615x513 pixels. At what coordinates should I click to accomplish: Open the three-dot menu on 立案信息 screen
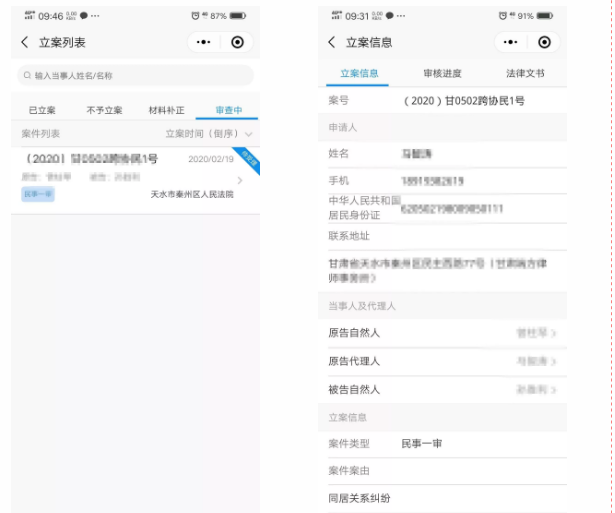click(511, 42)
